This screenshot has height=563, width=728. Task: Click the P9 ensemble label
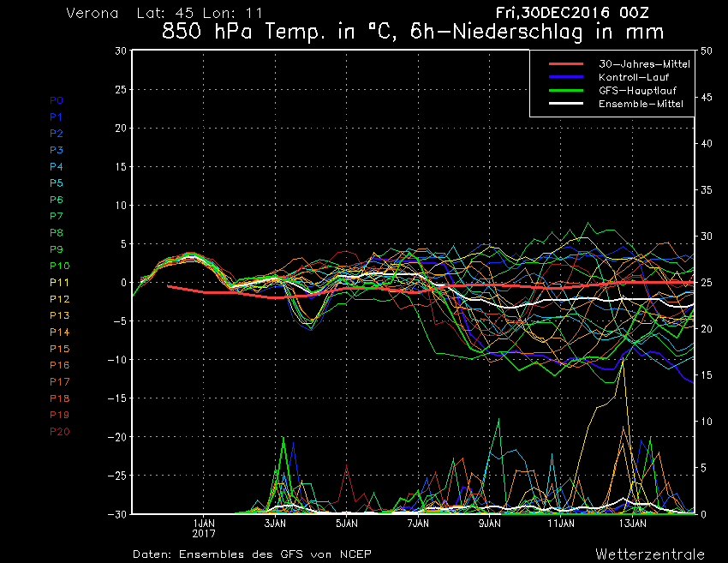57,249
